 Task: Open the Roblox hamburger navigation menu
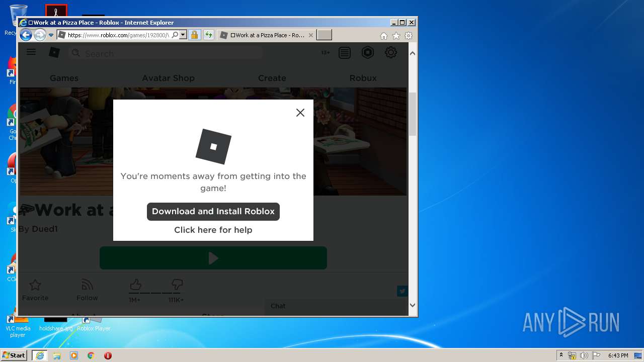coord(31,52)
